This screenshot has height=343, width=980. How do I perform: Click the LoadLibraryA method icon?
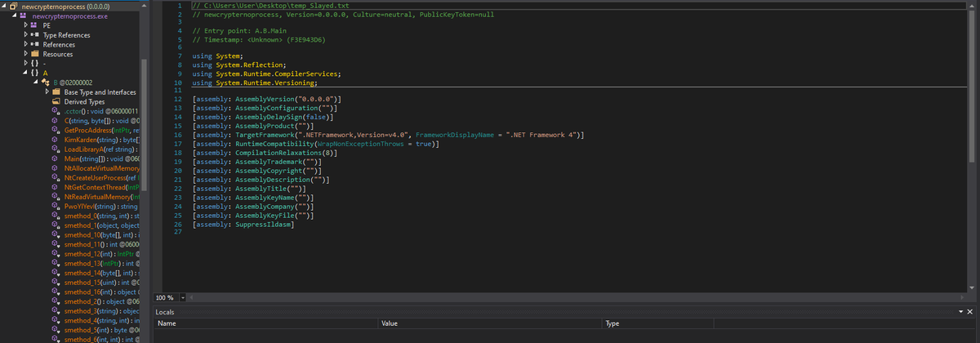click(57, 149)
